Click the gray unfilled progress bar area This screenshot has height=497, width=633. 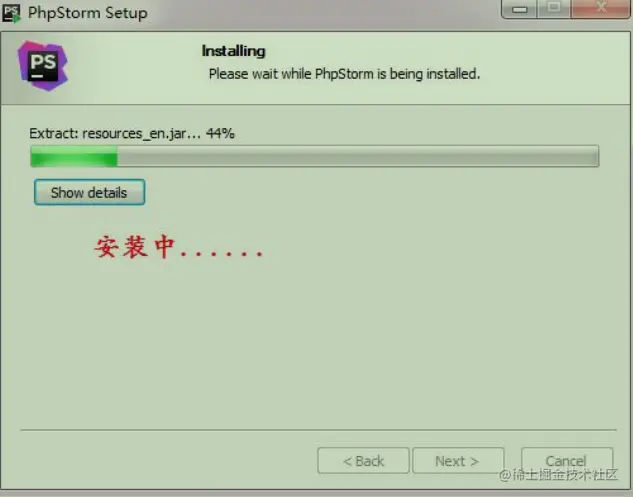(358, 156)
